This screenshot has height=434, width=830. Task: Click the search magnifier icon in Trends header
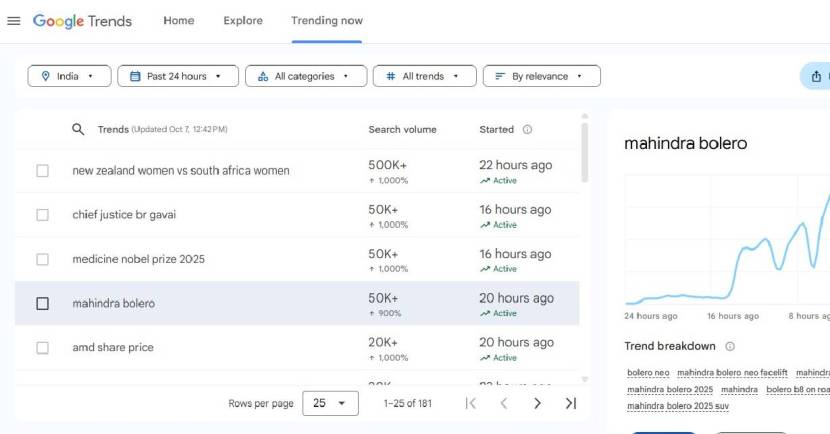(x=78, y=129)
